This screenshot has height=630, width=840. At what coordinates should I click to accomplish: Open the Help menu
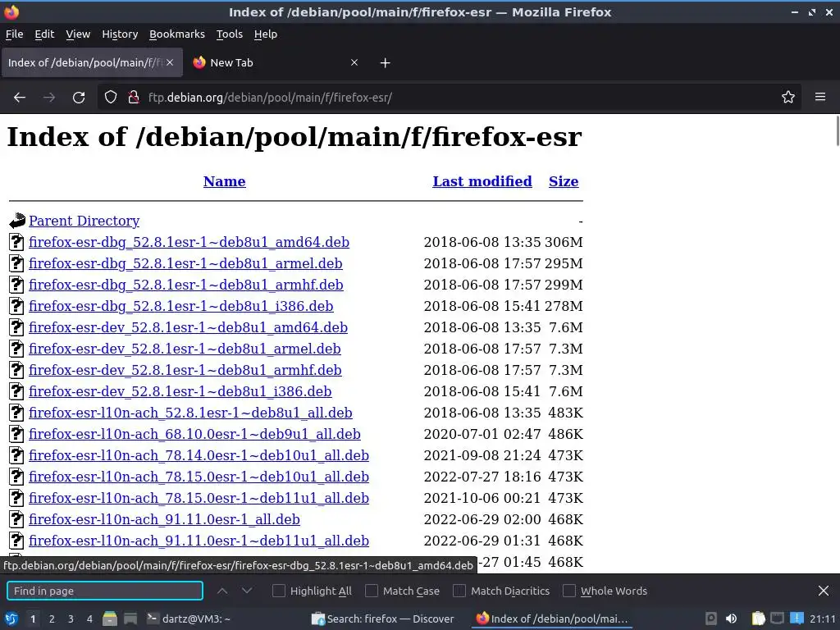[x=266, y=34]
